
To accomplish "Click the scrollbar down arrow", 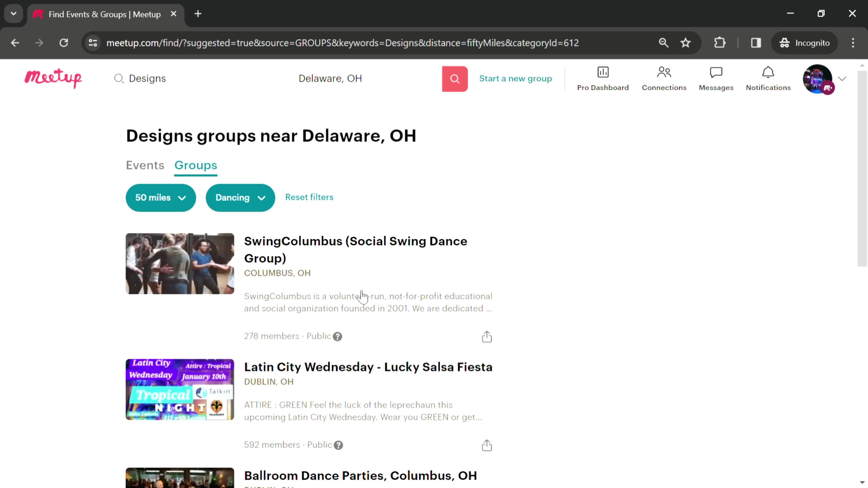I will tap(862, 483).
